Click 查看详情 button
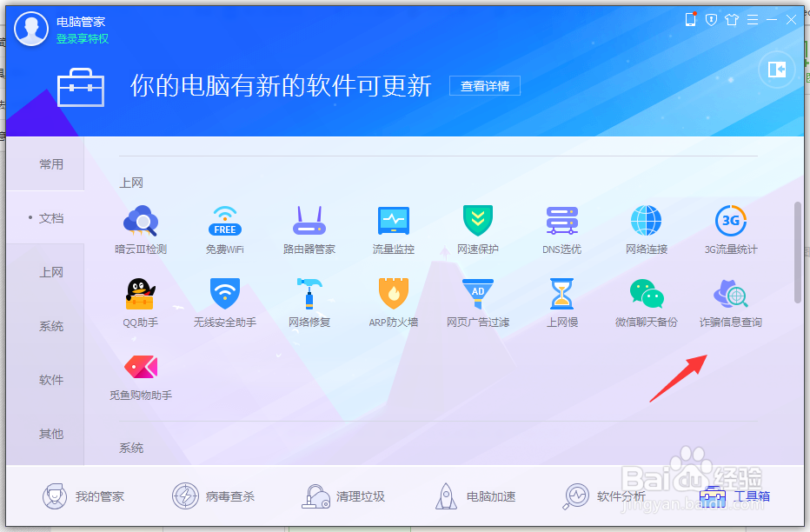 click(485, 86)
